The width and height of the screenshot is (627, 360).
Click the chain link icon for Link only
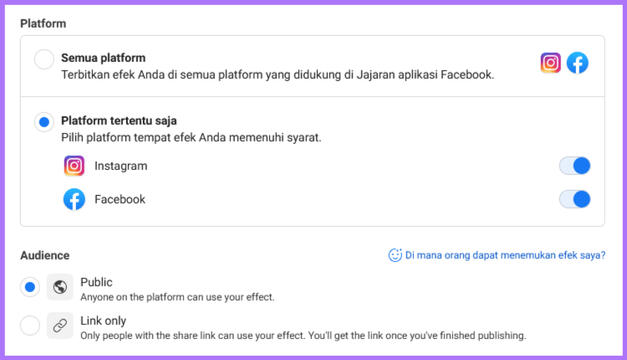[60, 326]
